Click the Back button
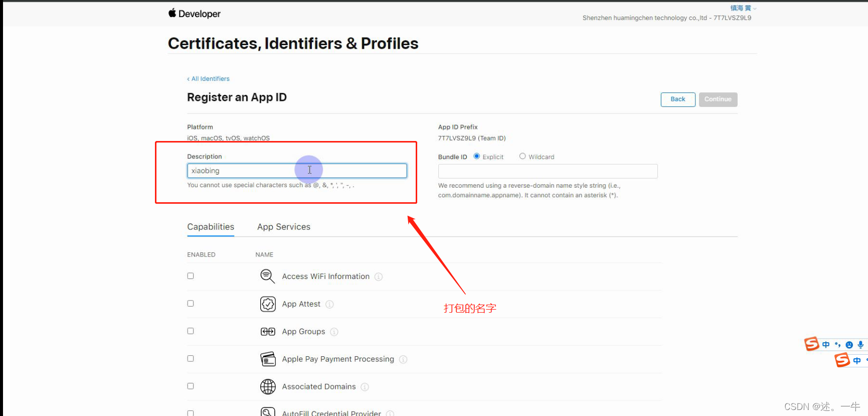Image resolution: width=868 pixels, height=416 pixels. (678, 99)
